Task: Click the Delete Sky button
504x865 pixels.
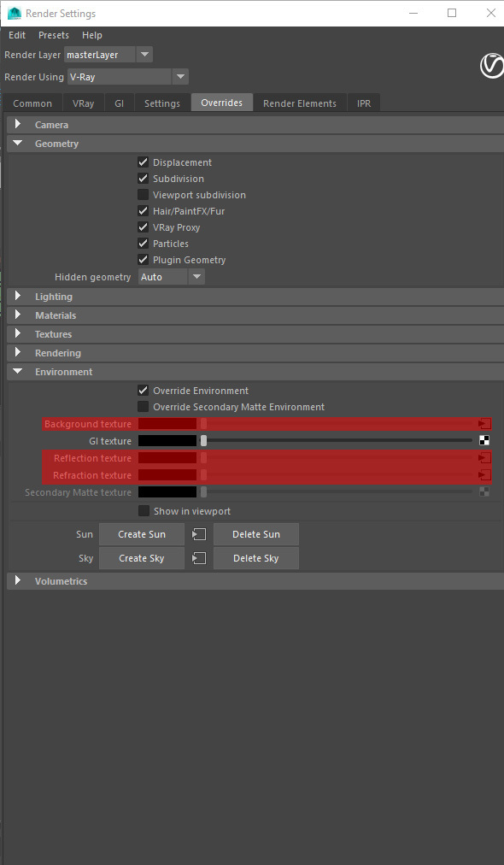Action: (256, 558)
